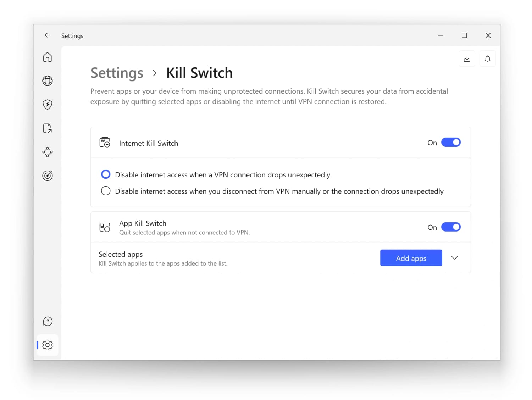The height and width of the screenshot is (400, 532).
Task: Open the help chat question icon
Action: (48, 321)
